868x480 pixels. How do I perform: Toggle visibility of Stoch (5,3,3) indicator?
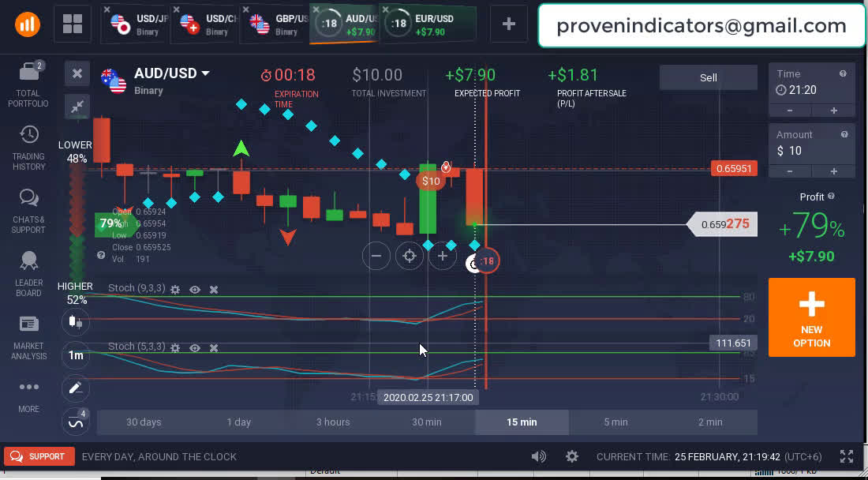tap(194, 347)
